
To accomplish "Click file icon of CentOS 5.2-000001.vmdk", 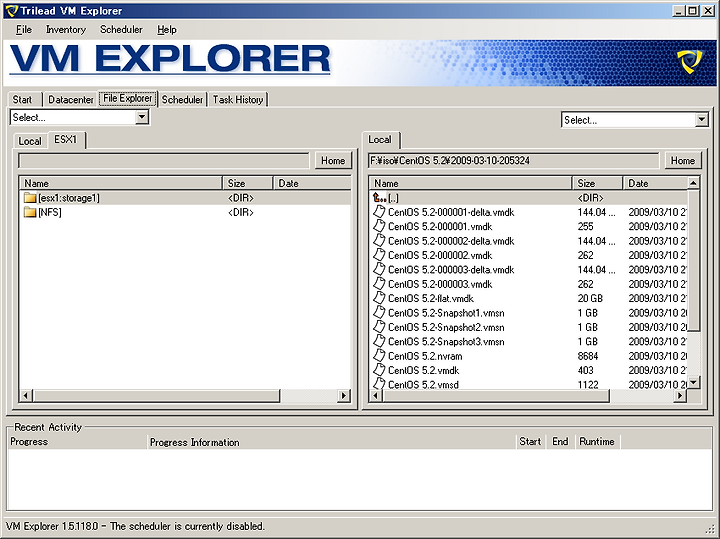I will (379, 226).
